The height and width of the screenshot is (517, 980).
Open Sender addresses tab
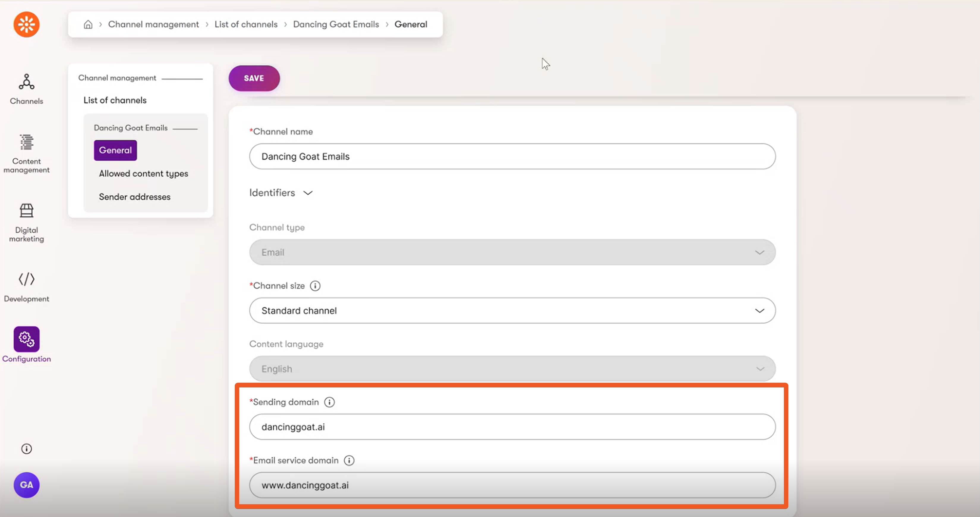135,197
